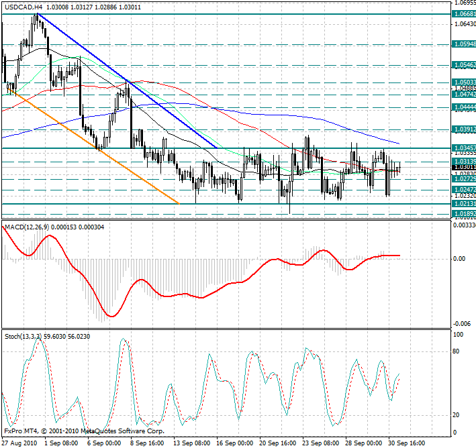Click the MACD 0.00 zero level value
476x448 pixels.
(x=459, y=259)
